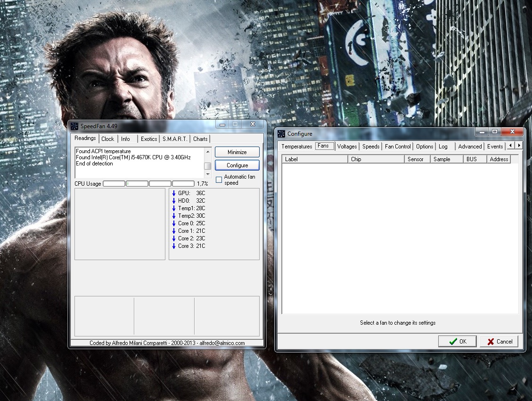
Task: Enable the Automatic fan speed checkbox
Action: 219,180
